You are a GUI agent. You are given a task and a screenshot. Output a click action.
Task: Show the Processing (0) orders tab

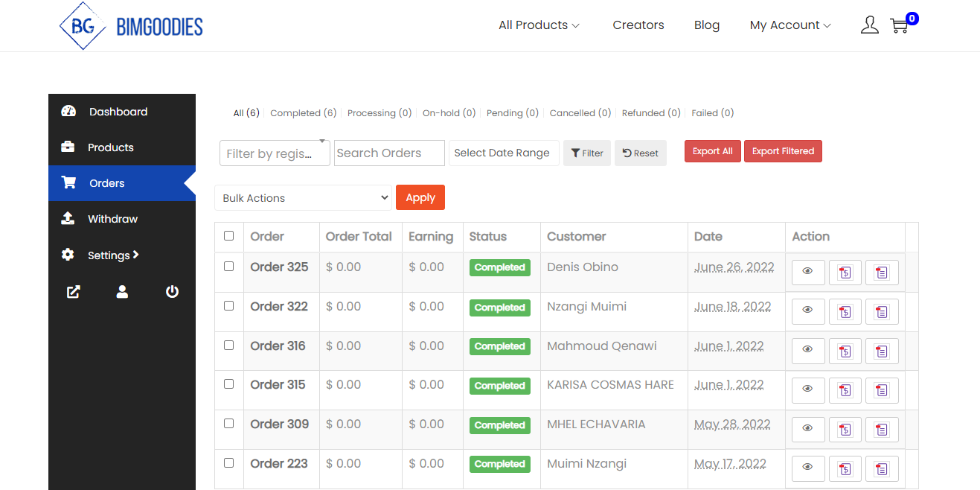[379, 113]
